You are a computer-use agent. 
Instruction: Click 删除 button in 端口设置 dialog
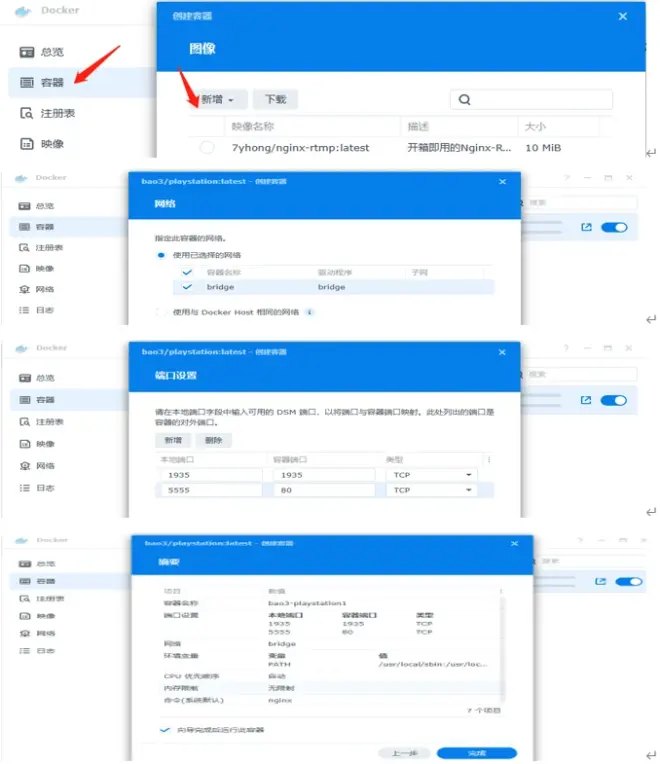click(213, 440)
